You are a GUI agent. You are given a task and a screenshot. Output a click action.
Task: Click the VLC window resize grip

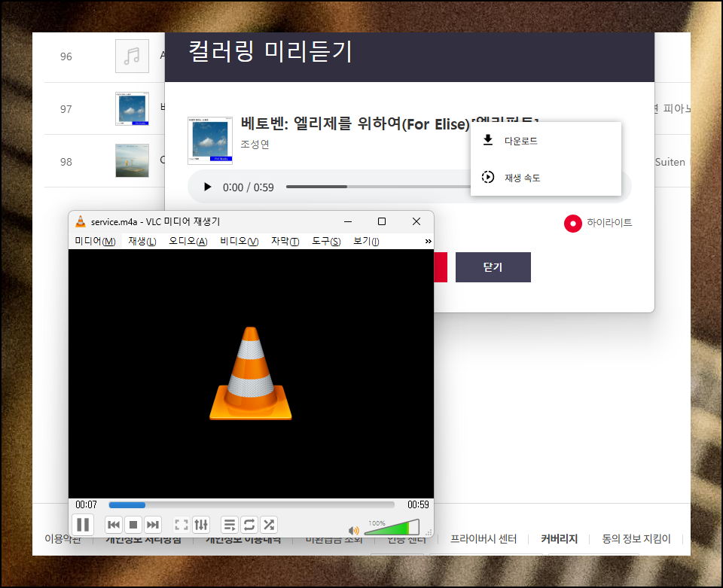(x=429, y=533)
